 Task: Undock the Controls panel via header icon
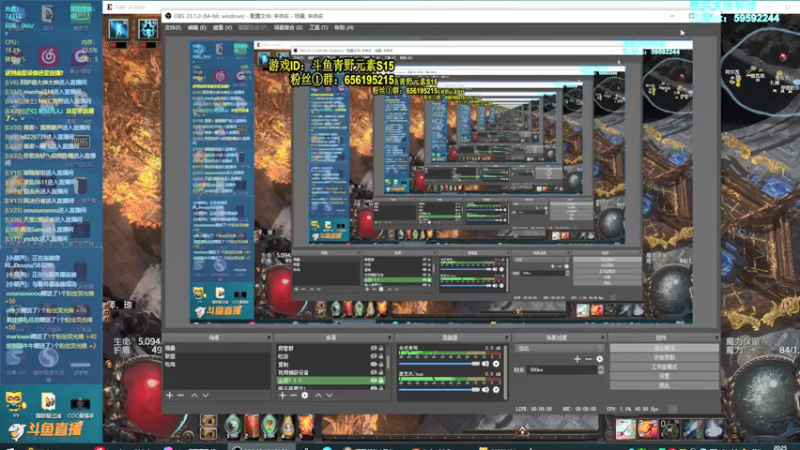716,338
